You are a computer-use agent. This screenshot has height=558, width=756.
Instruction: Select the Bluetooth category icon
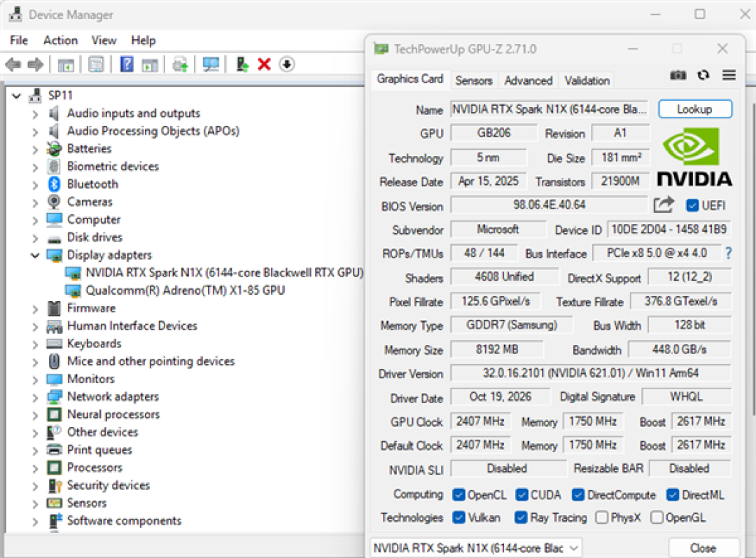pyautogui.click(x=54, y=184)
